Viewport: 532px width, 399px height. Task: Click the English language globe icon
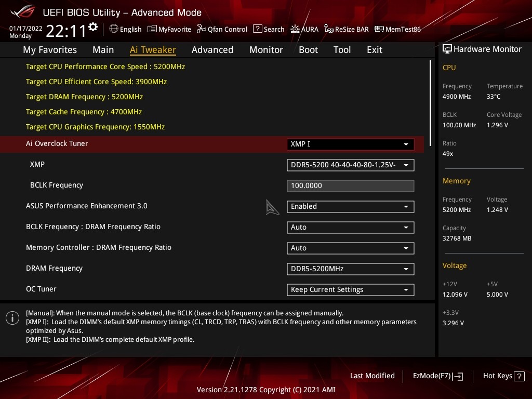(114, 29)
